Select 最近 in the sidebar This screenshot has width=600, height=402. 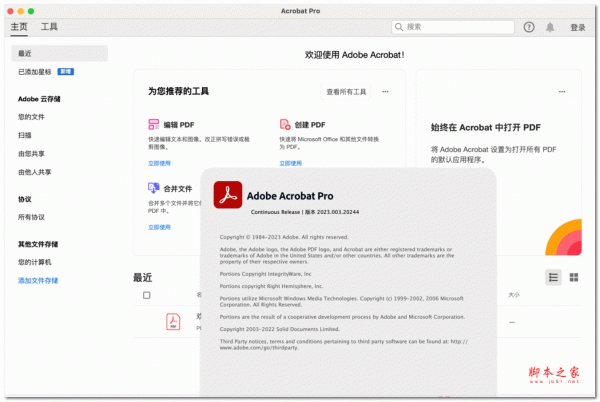click(x=59, y=54)
